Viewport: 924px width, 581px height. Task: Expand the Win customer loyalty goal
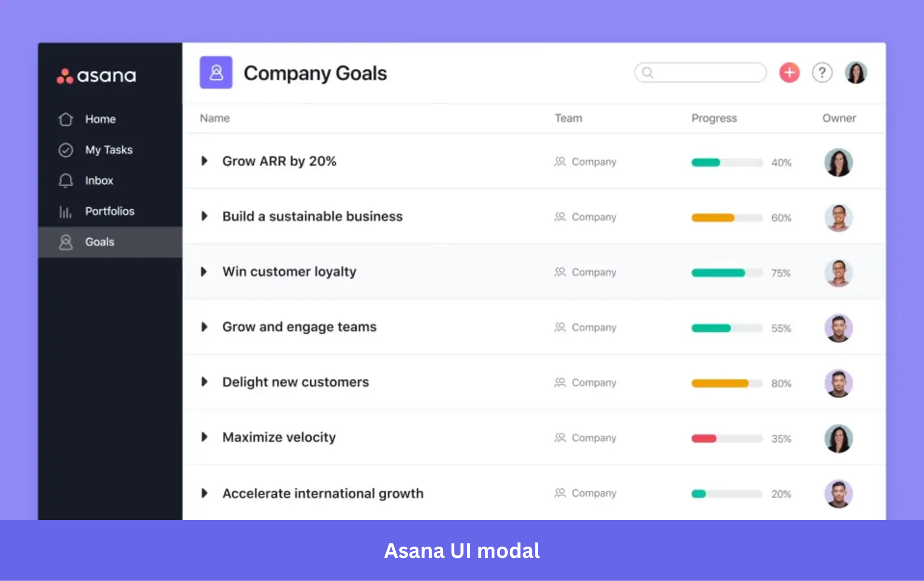coord(205,272)
